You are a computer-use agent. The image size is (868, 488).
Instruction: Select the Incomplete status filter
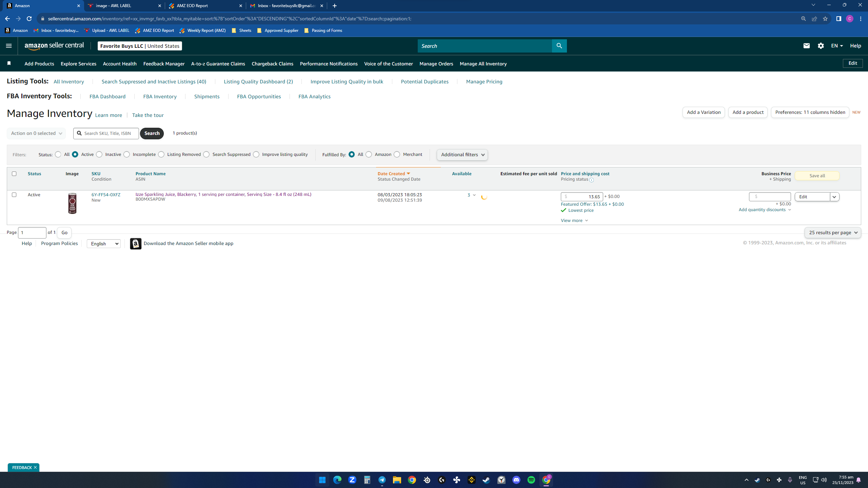click(127, 155)
